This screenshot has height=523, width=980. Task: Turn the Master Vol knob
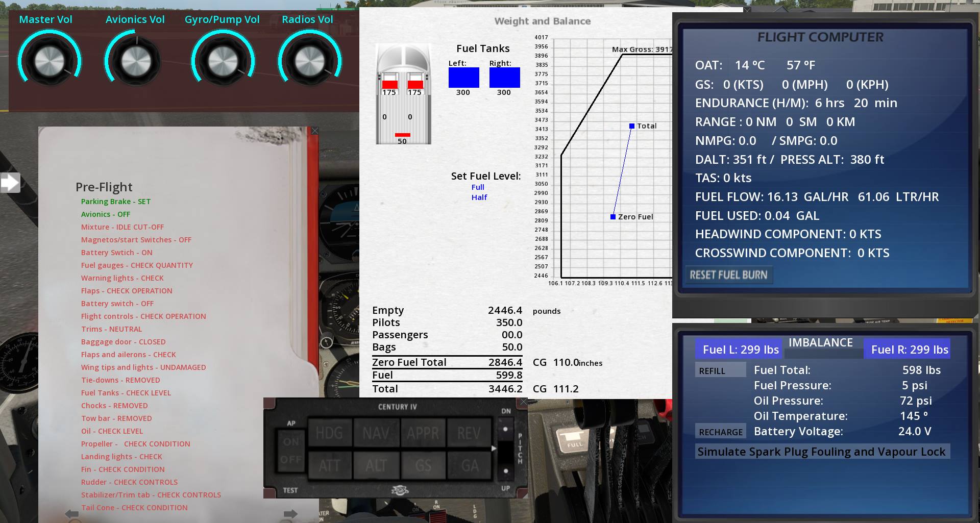point(50,61)
